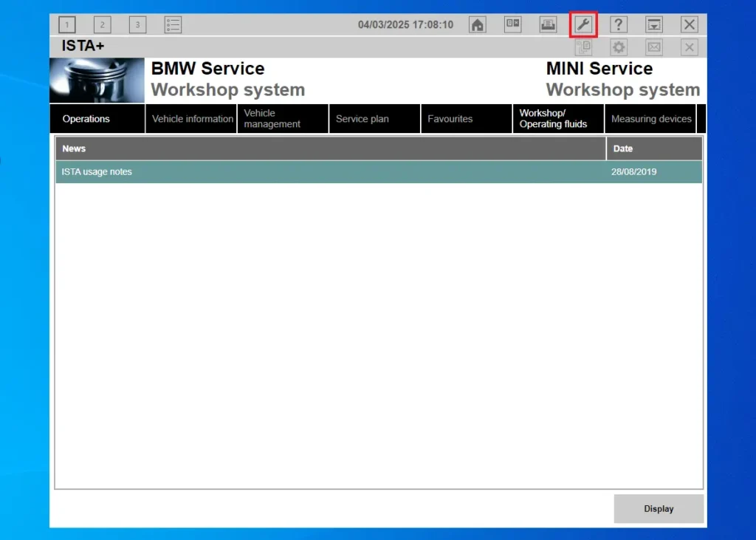Viewport: 756px width, 540px height.
Task: Click the greyed copy documents icon
Action: [x=583, y=47]
